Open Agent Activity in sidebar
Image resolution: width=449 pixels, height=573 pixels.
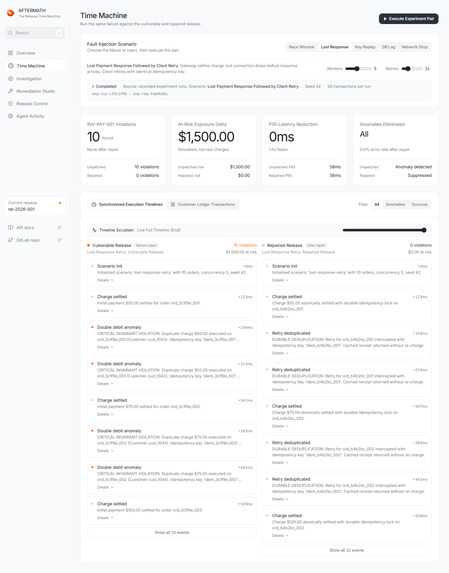(35, 116)
